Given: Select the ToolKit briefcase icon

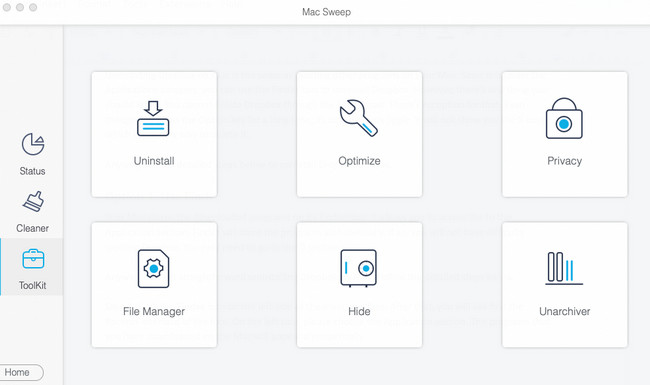Looking at the screenshot, I should (33, 259).
